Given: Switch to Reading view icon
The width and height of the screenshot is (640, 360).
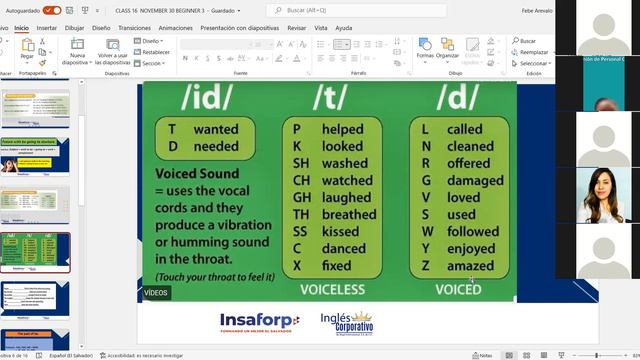Looking at the screenshot, I should coord(544,356).
